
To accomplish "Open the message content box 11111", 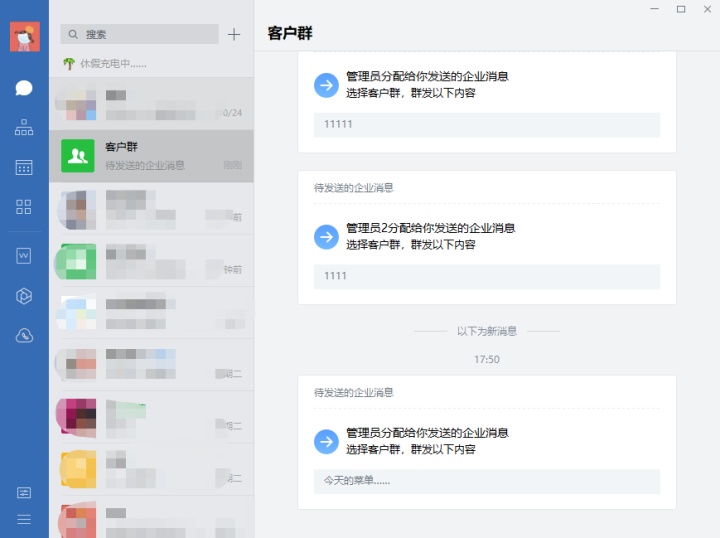I will [487, 124].
